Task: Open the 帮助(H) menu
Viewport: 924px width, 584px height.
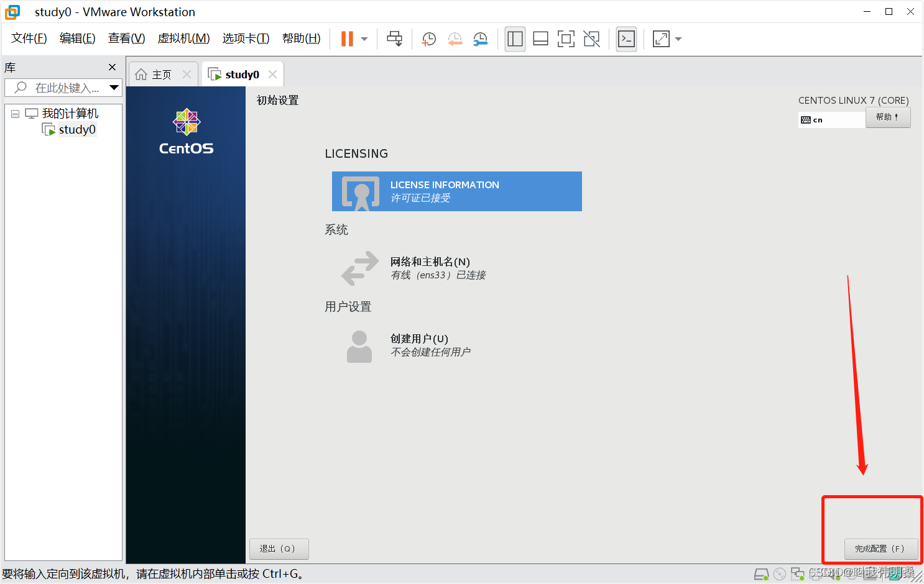Action: [302, 39]
